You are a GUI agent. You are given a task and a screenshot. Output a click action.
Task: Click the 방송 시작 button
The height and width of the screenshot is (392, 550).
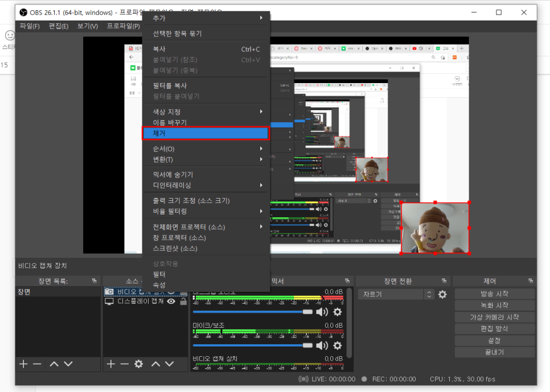pos(495,294)
